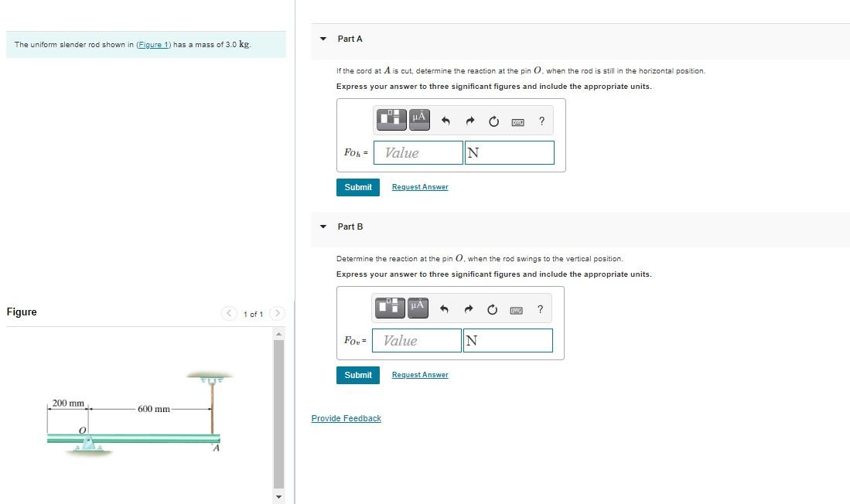Go to the next figure arrow
This screenshot has height=504, width=850.
(x=277, y=313)
